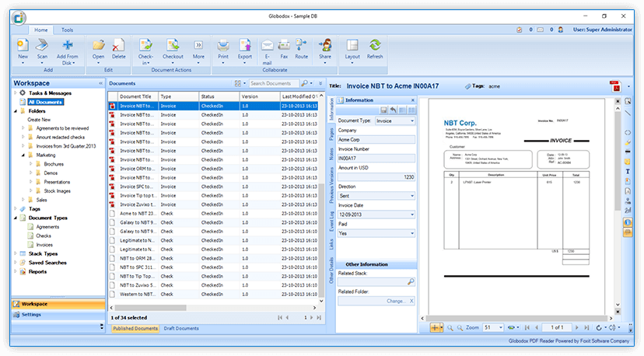This screenshot has height=356, width=644.
Task: Click the red PDF icon beside Tags
Action: tap(615, 86)
